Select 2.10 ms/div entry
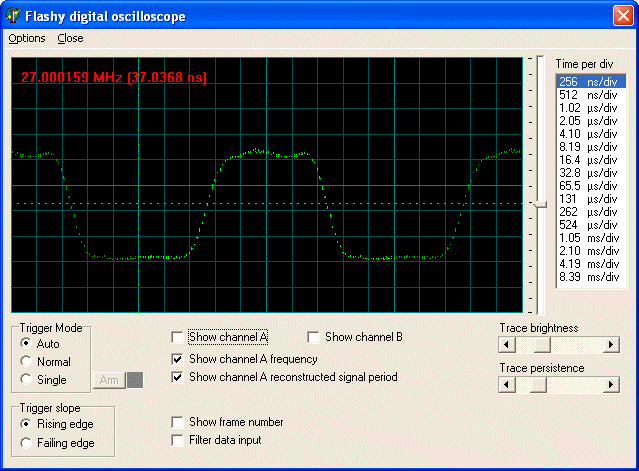 point(591,251)
